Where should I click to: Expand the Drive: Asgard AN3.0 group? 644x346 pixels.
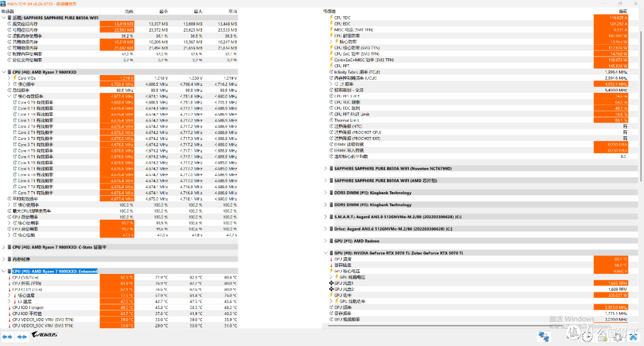(326, 229)
